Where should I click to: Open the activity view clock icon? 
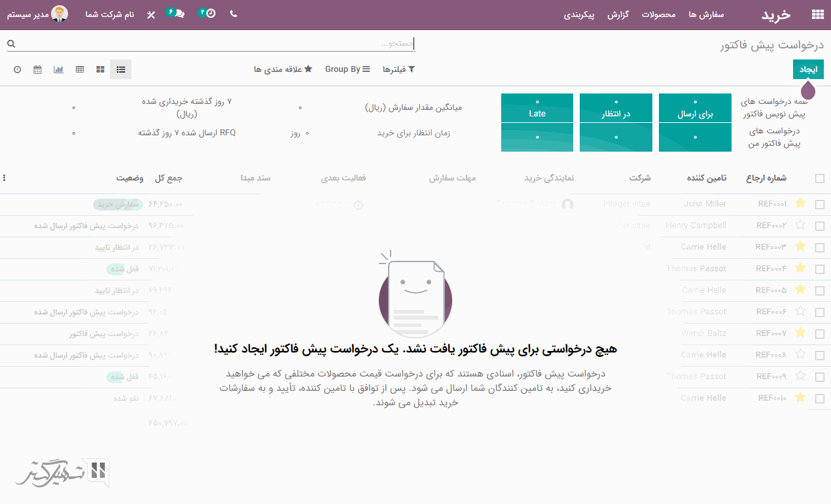[18, 69]
